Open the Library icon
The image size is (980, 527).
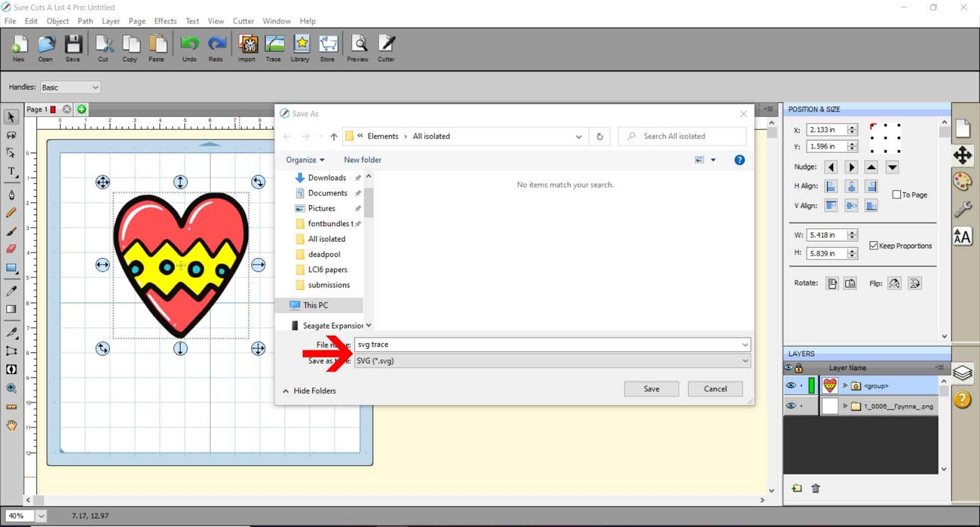300,48
